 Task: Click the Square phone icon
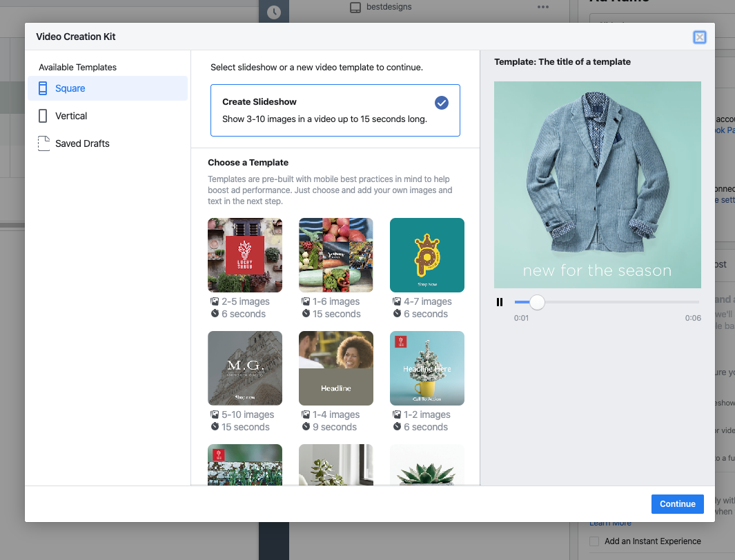point(43,88)
